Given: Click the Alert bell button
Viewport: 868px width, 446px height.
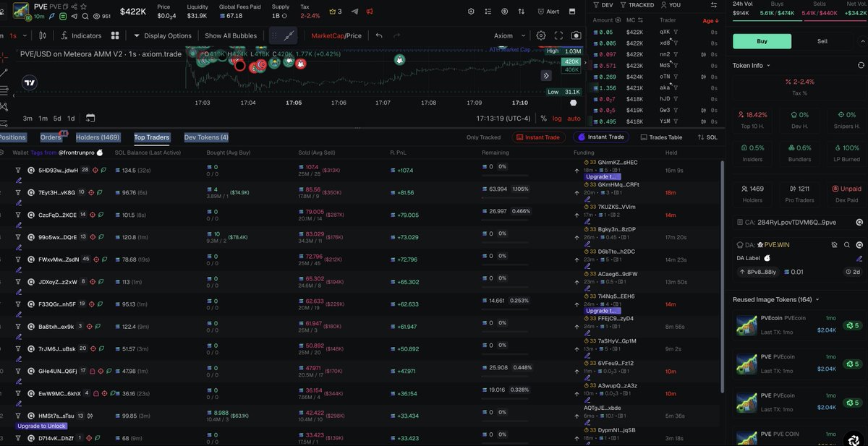Looking at the screenshot, I should 549,12.
